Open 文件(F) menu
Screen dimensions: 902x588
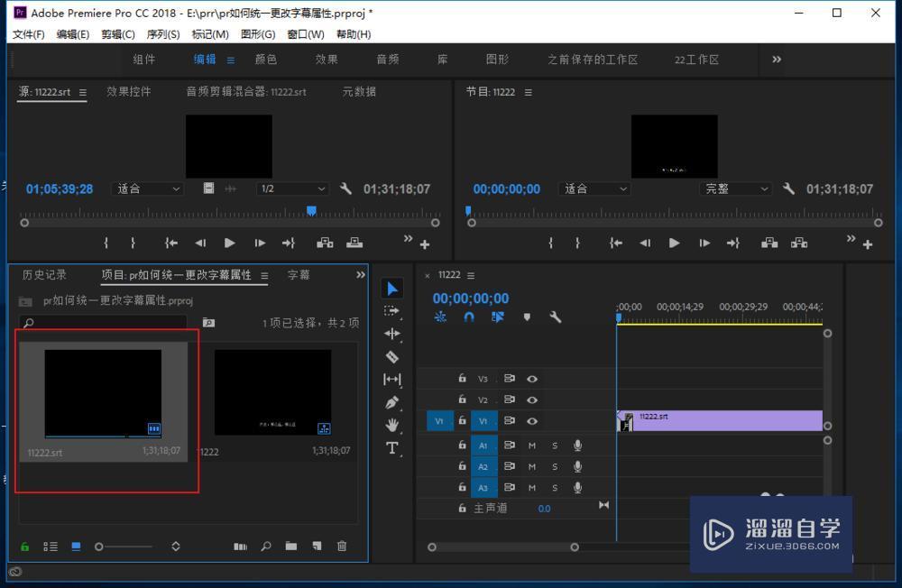[28, 34]
